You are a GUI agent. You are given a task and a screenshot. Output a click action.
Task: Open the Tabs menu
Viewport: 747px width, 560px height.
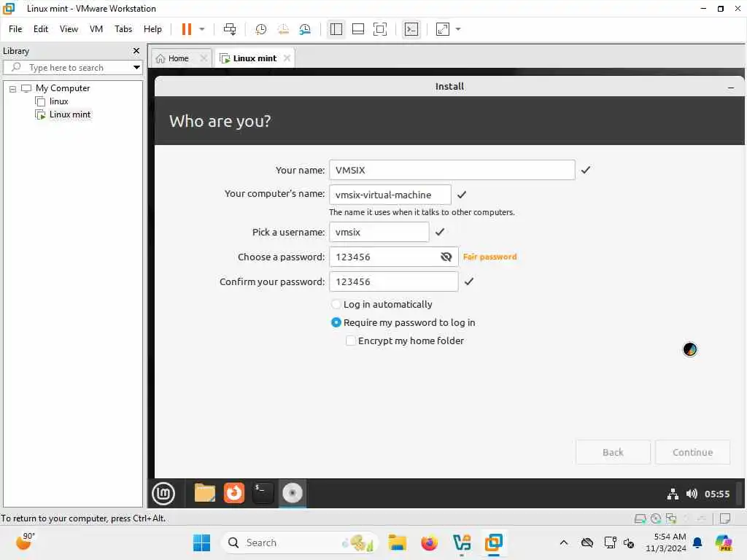[123, 29]
